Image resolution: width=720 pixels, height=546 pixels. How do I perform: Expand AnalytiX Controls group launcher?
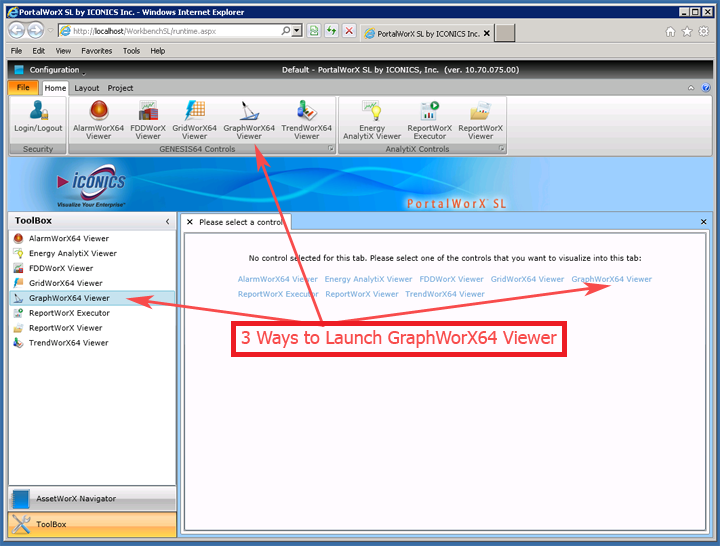pos(502,149)
